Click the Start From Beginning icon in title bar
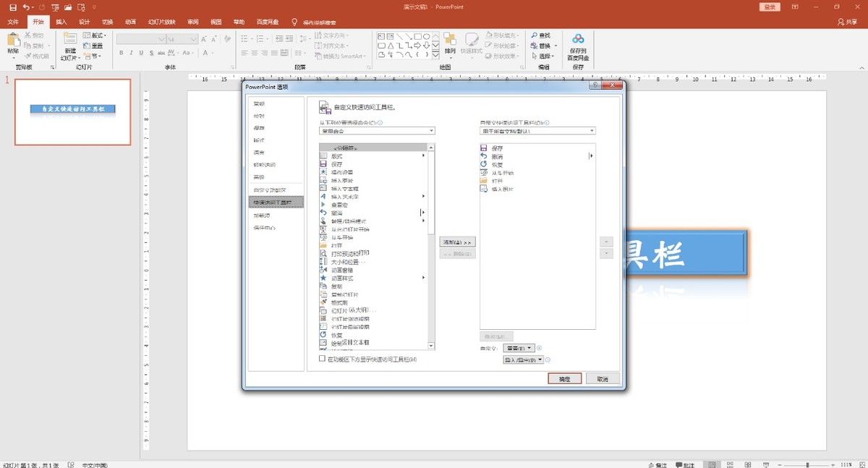868x468 pixels. point(55,7)
